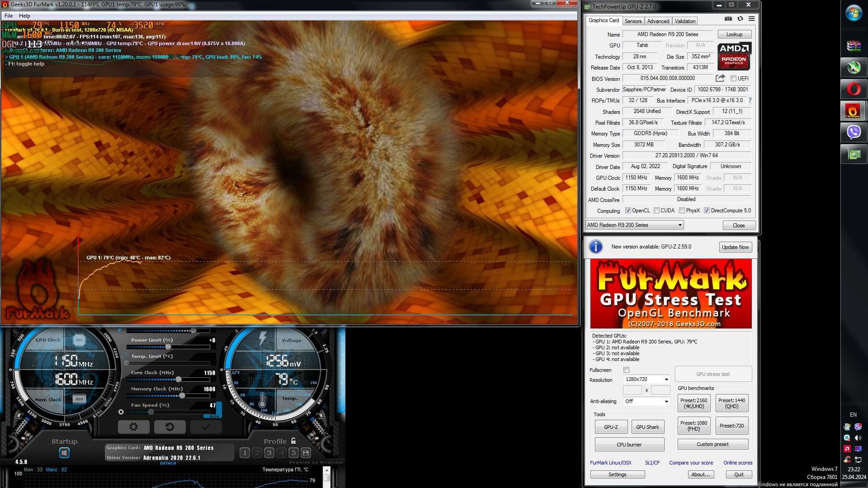The height and width of the screenshot is (488, 868).
Task: Click the volume speaker tray icon
Action: pos(858,438)
